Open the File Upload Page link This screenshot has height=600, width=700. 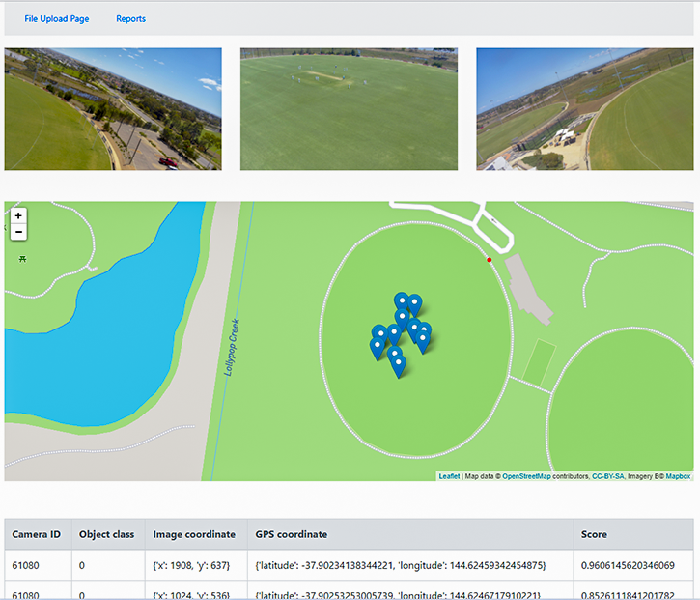[57, 19]
